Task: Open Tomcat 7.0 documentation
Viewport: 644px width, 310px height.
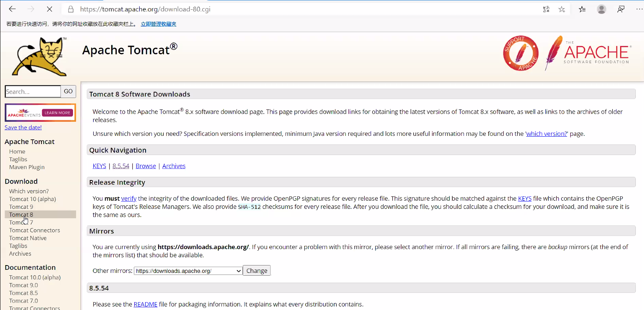Action: 23,301
